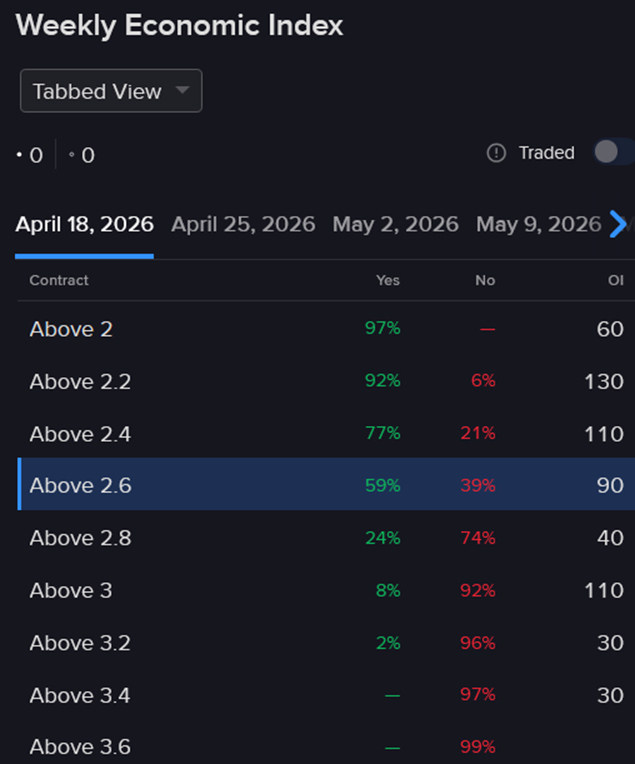Screen dimensions: 635x764
Task: Click the Traded info exclamation icon
Action: click(x=496, y=153)
